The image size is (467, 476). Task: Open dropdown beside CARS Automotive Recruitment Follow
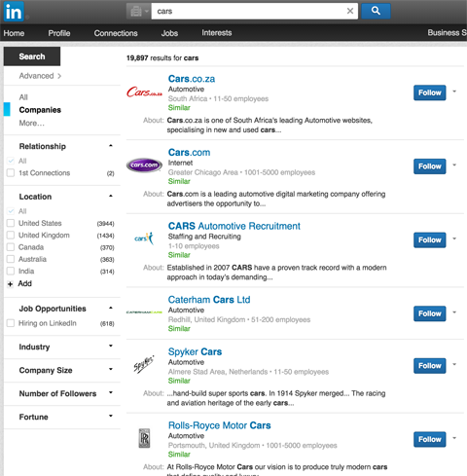point(454,239)
